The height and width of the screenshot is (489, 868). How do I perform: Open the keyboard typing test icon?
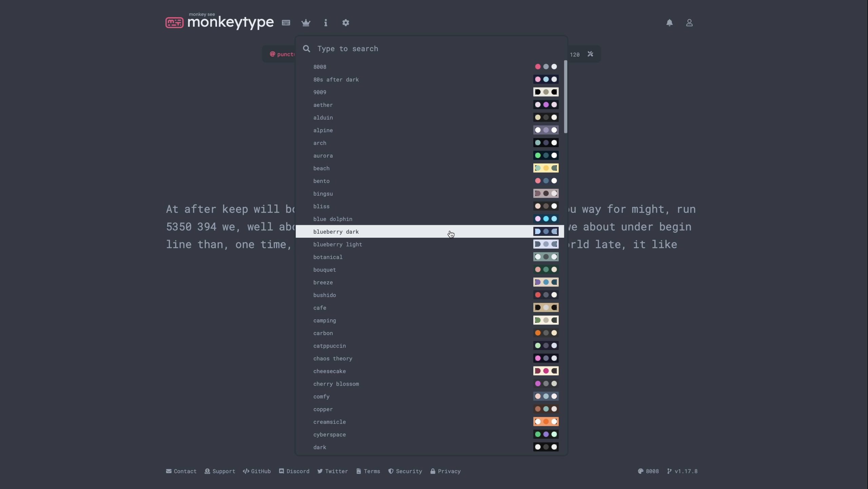(286, 23)
